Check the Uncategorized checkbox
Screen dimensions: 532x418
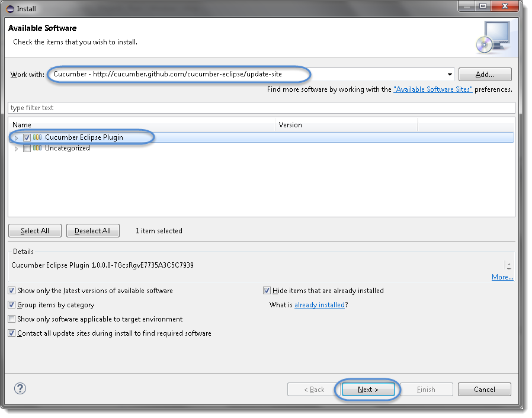pos(27,149)
